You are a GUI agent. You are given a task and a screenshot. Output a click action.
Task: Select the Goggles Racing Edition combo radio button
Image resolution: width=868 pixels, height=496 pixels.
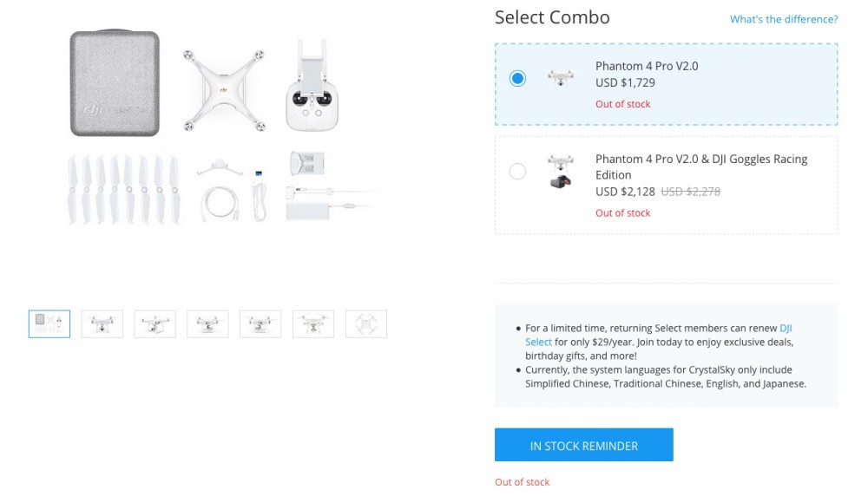tap(517, 172)
